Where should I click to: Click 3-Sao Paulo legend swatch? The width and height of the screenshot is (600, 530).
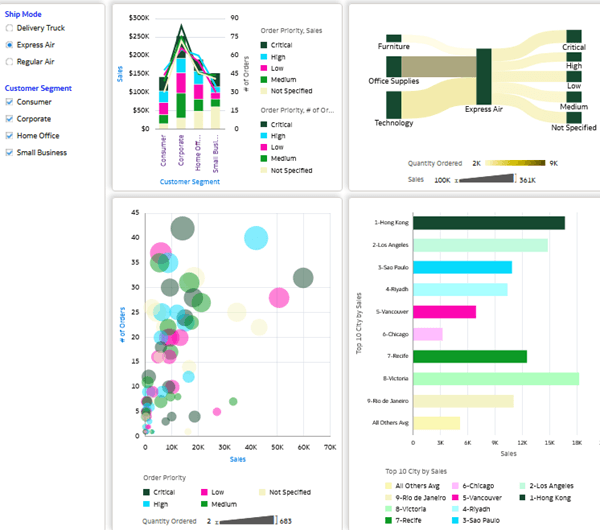point(455,520)
